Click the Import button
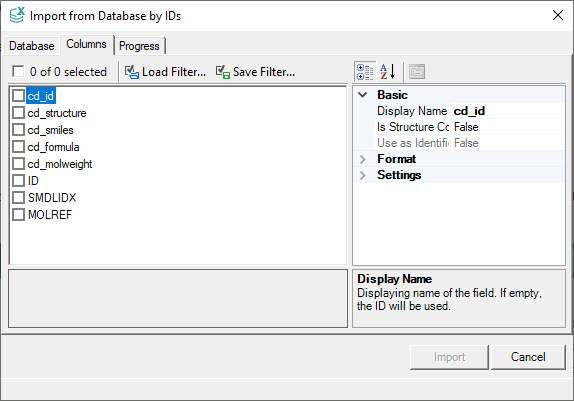 [x=449, y=357]
